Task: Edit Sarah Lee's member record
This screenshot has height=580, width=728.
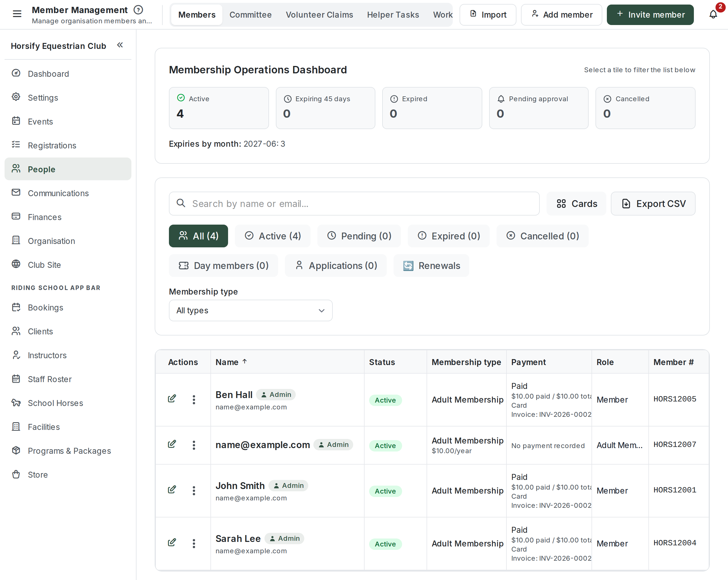Action: 172,542
